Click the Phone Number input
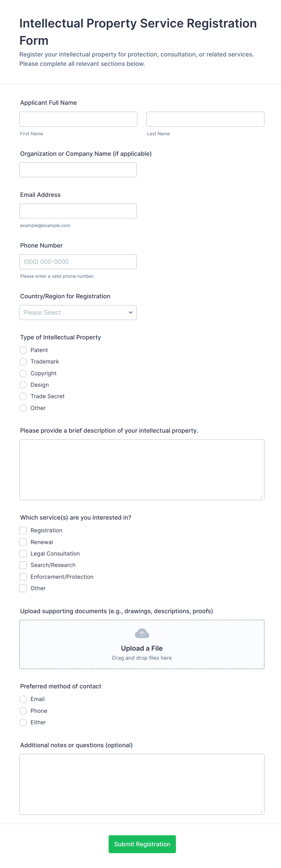Image resolution: width=281 pixels, height=868 pixels. (78, 261)
